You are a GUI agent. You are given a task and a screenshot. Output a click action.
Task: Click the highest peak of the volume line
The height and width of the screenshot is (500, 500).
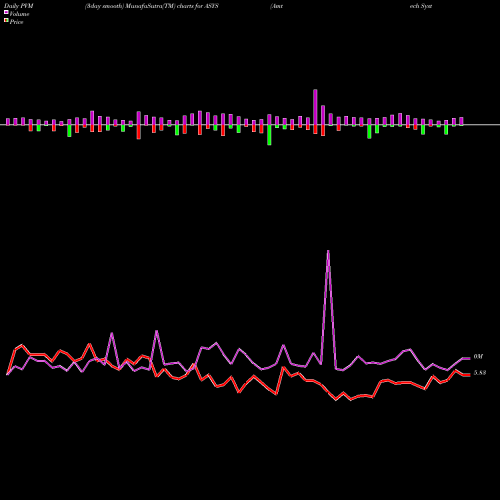[x=328, y=251]
